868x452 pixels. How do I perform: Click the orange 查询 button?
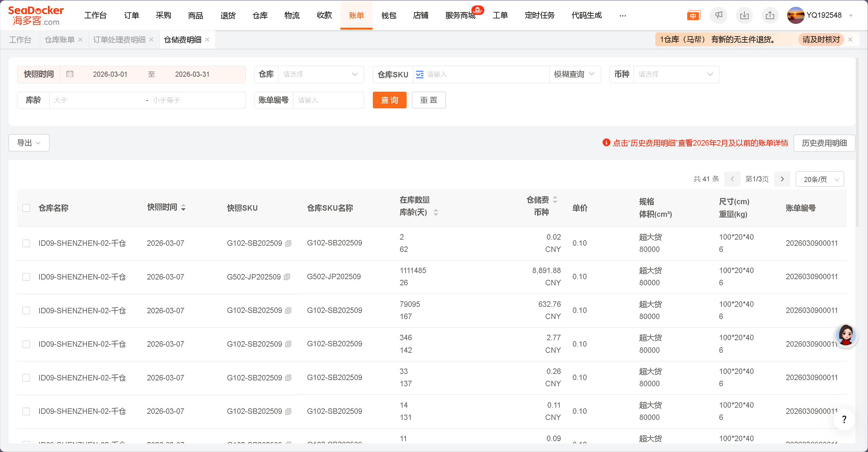click(389, 100)
